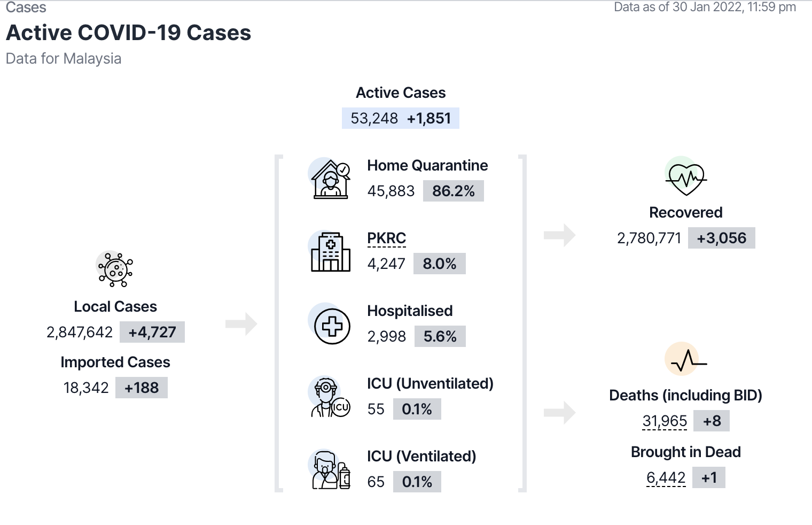Click the underlined 31,965 deaths figure
The height and width of the screenshot is (525, 812).
pos(665,421)
